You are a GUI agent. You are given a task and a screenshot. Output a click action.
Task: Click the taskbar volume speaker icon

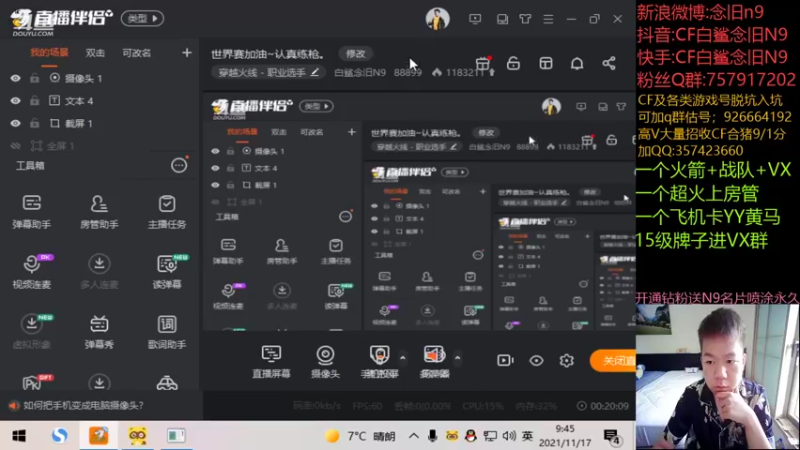click(509, 436)
